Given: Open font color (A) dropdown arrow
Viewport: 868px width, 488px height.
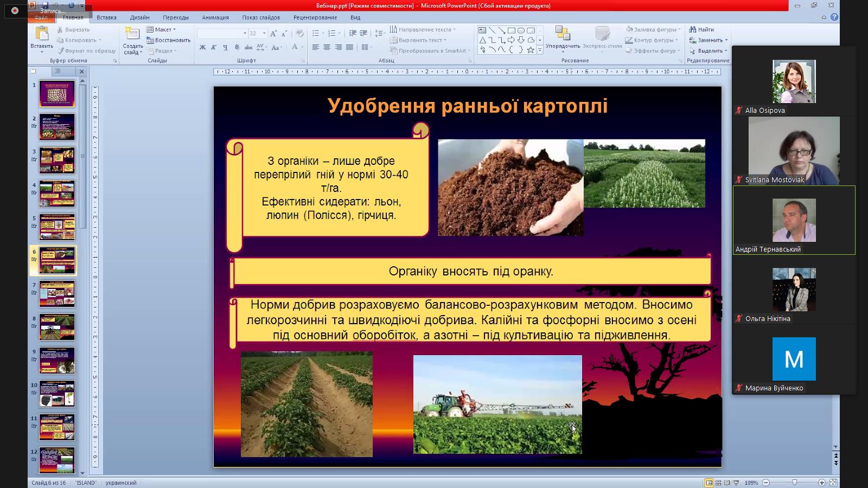Looking at the screenshot, I should point(302,48).
